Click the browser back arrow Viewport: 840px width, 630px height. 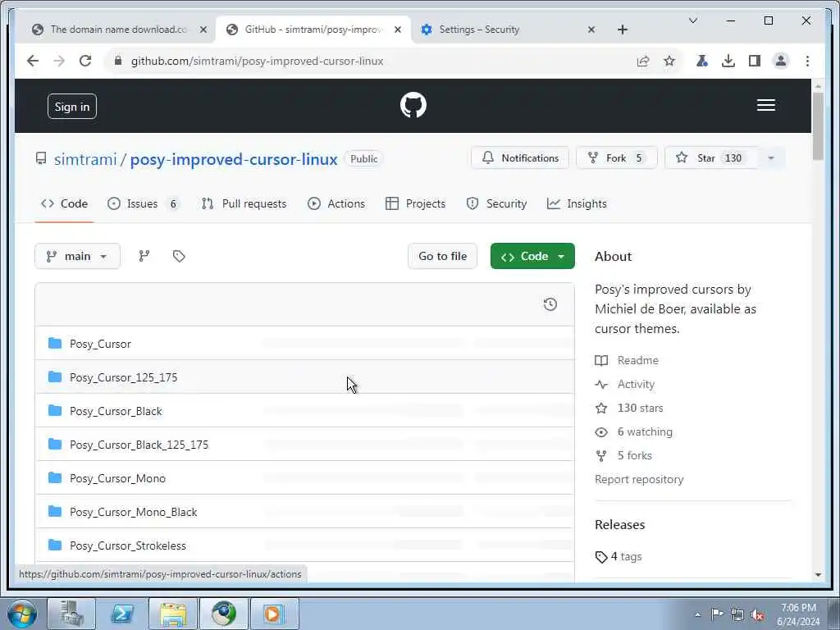pos(33,61)
